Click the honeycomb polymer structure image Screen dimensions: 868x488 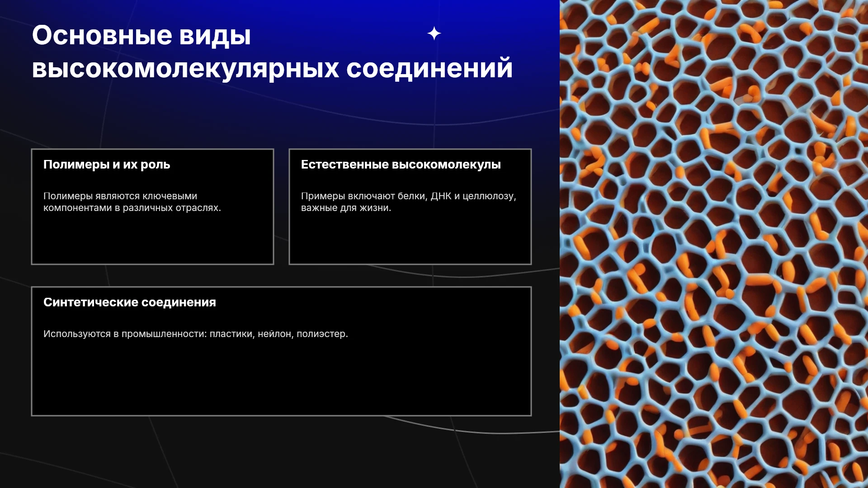point(714,244)
